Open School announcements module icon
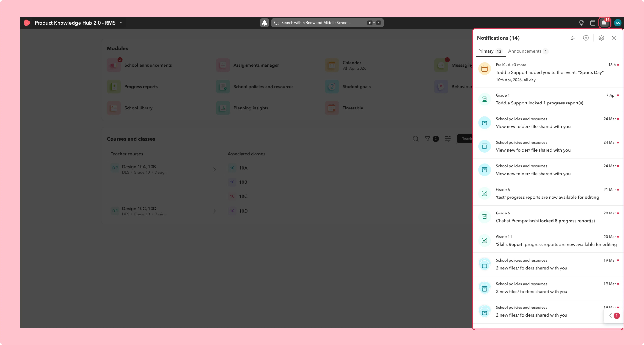 [x=114, y=65]
